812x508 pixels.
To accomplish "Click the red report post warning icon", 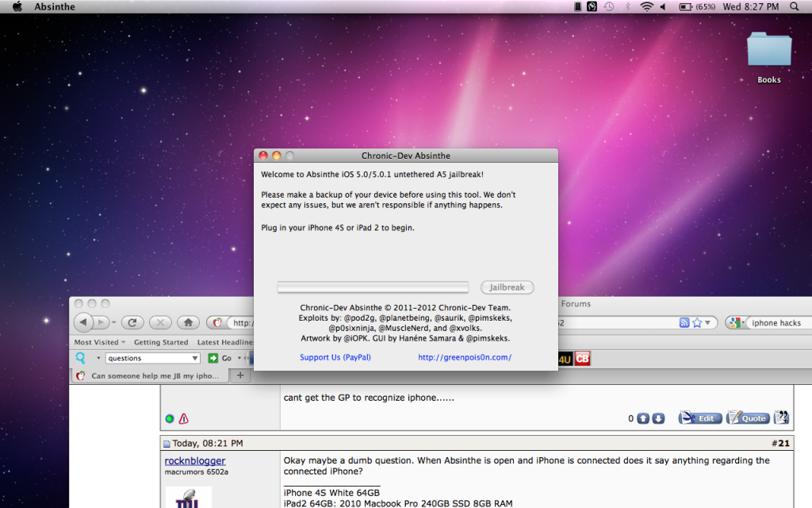I will 184,419.
